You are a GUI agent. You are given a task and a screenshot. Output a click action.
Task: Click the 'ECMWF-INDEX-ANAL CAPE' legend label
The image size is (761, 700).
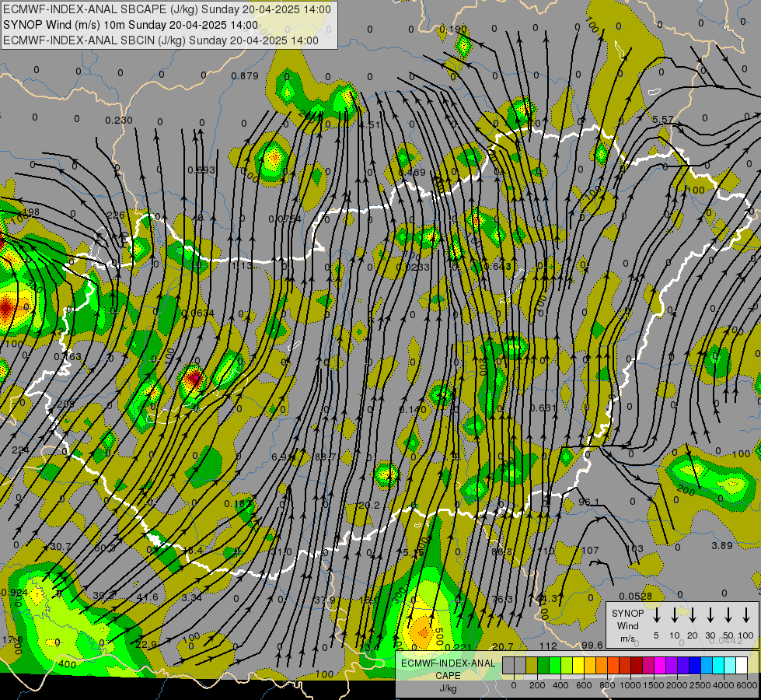448,670
